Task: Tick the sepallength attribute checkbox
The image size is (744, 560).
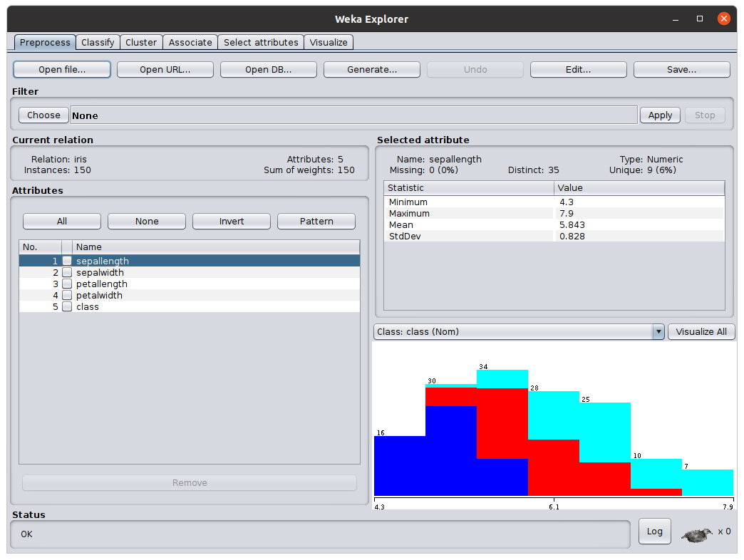Action: click(67, 261)
